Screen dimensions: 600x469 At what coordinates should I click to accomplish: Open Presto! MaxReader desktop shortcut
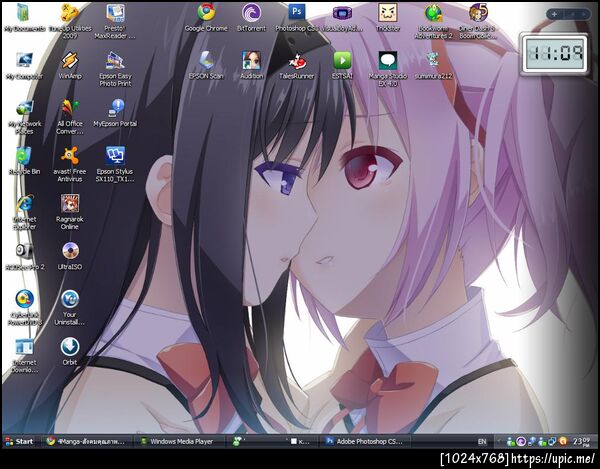(115, 21)
